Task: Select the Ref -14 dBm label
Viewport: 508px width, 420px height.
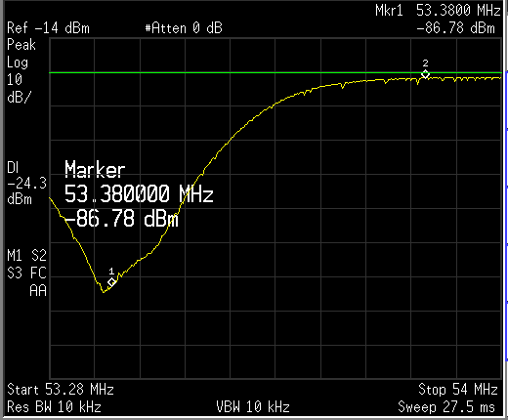Action: tap(48, 28)
